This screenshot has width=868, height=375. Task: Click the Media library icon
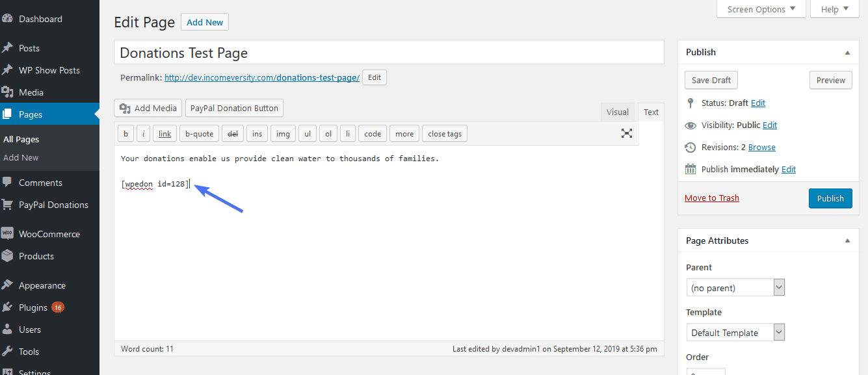point(8,92)
